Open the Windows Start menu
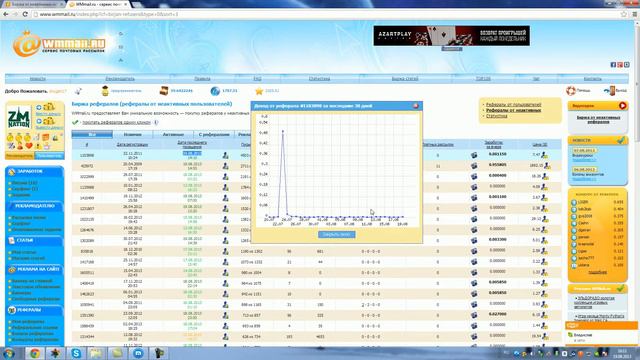This screenshot has width=640, height=360. pos(9,353)
